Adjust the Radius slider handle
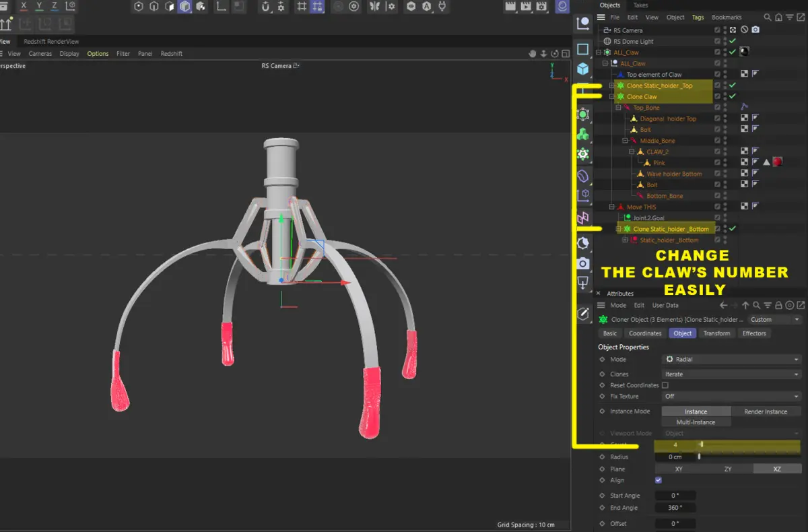 [x=699, y=457]
